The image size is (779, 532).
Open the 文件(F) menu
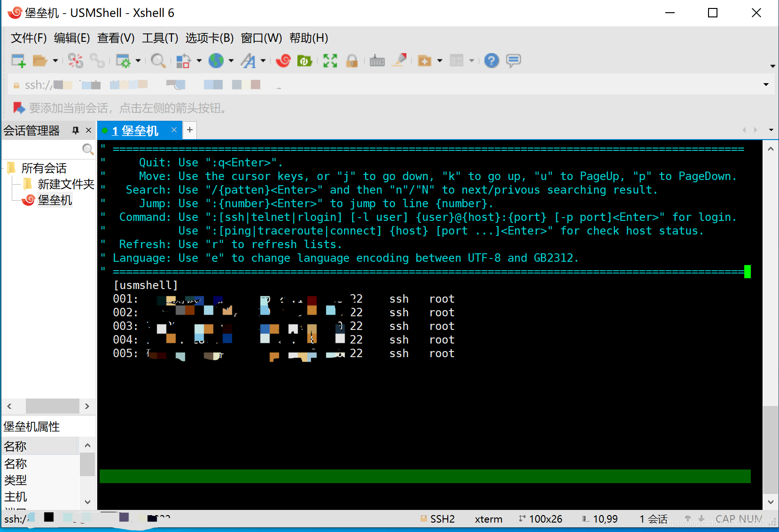pos(29,38)
